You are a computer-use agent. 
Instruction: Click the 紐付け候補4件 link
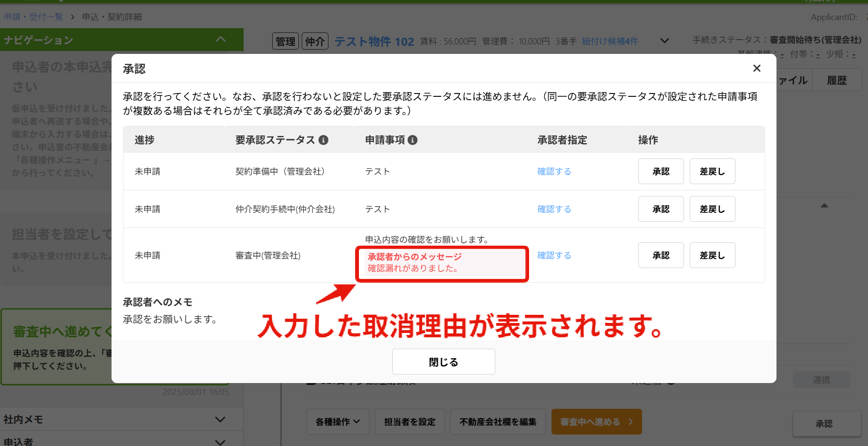click(x=610, y=41)
